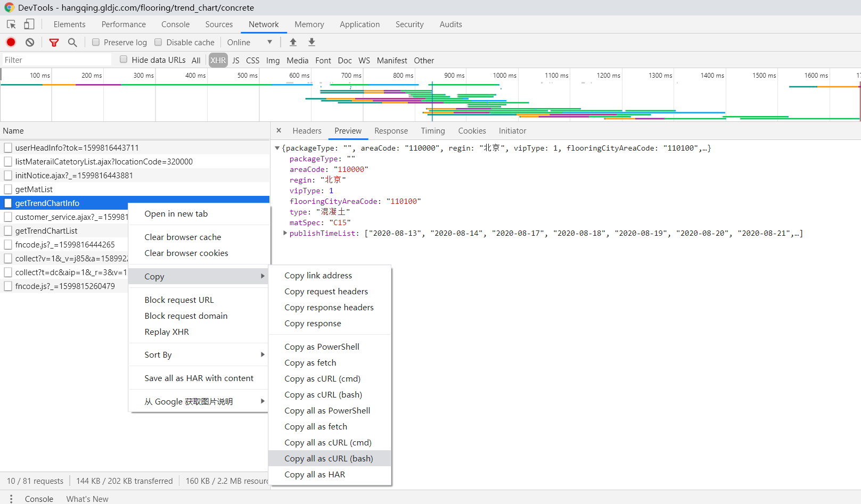
Task: Enable Disable cache option
Action: [158, 42]
